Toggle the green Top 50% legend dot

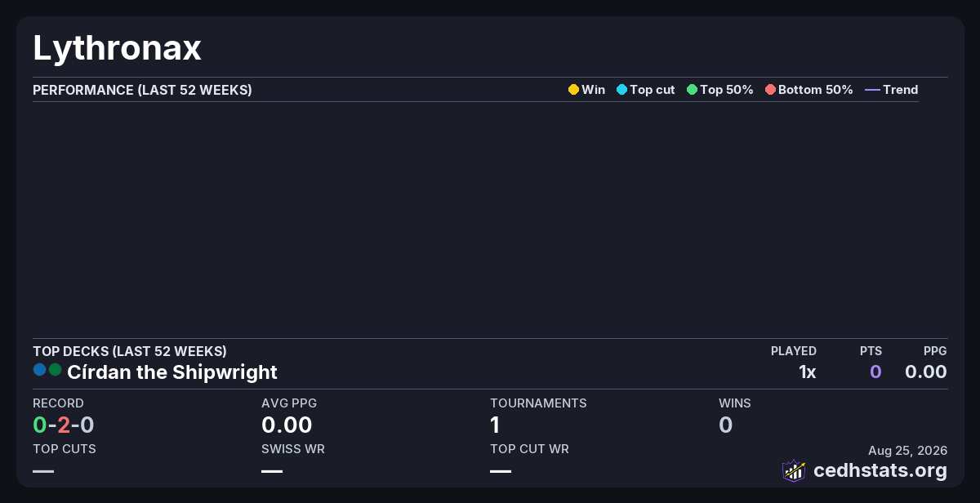692,90
